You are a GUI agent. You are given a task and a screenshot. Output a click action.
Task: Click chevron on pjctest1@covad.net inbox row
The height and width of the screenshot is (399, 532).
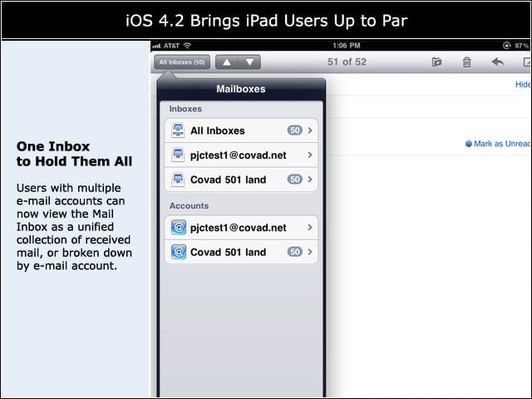click(x=310, y=155)
